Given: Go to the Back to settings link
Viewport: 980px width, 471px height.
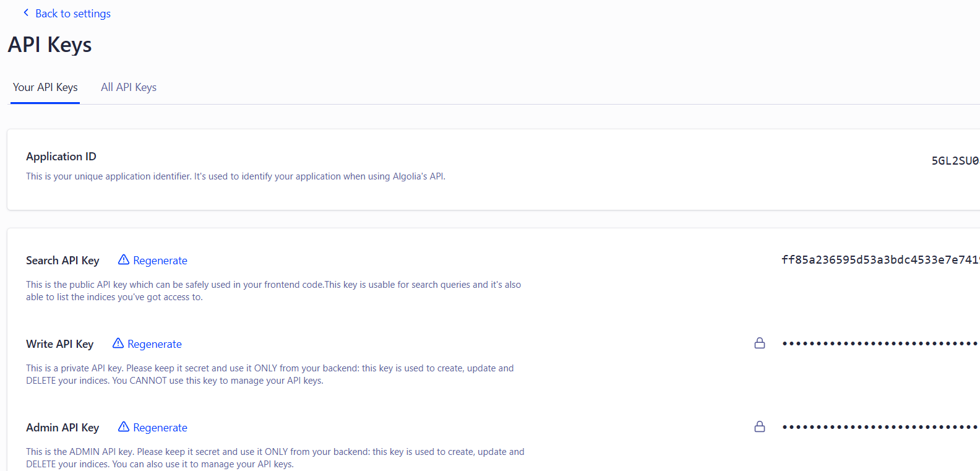Looking at the screenshot, I should click(x=72, y=14).
